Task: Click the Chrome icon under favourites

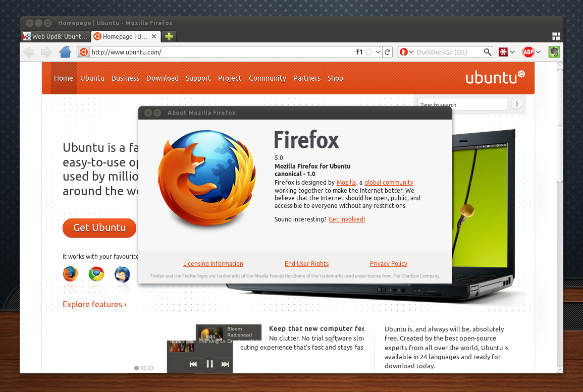Action: coord(96,274)
